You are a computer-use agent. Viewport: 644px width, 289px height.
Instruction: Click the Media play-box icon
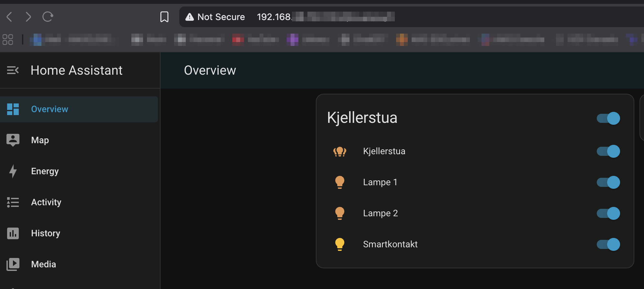pyautogui.click(x=13, y=264)
